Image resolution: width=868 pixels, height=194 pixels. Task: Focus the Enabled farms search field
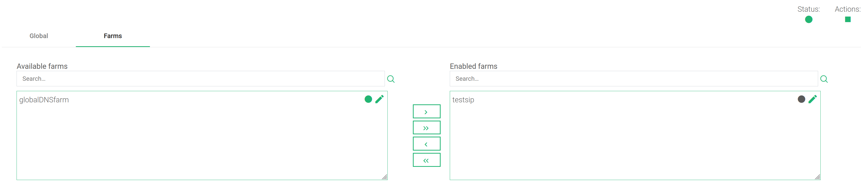click(x=634, y=79)
